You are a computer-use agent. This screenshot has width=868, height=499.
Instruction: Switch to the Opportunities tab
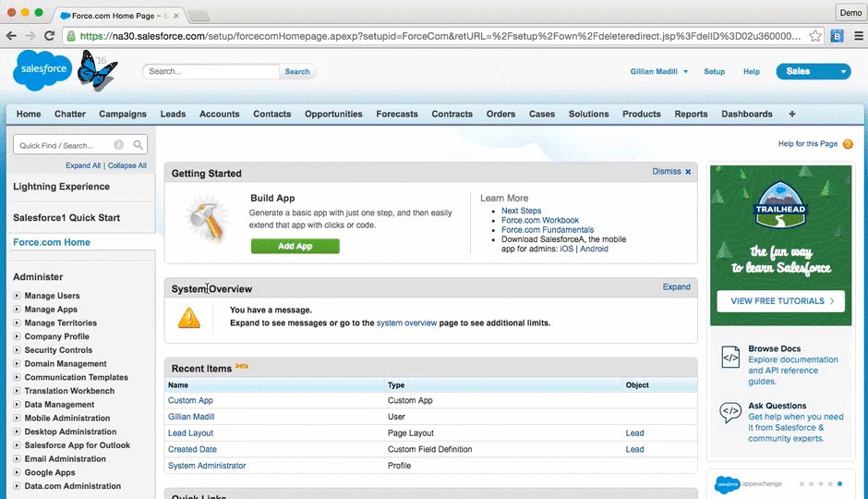coord(333,114)
